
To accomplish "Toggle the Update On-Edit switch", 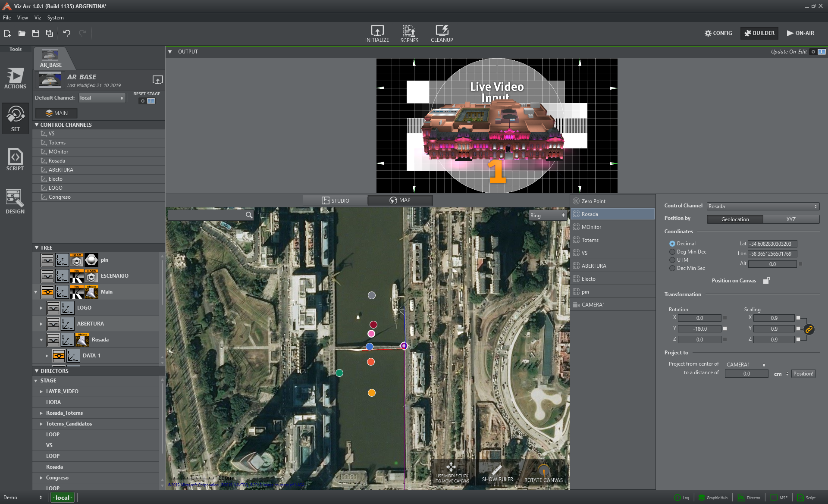I will pos(818,52).
